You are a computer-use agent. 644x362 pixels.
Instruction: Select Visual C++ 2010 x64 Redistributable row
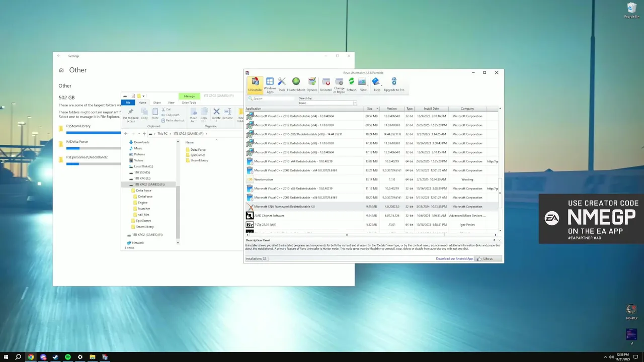point(372,161)
